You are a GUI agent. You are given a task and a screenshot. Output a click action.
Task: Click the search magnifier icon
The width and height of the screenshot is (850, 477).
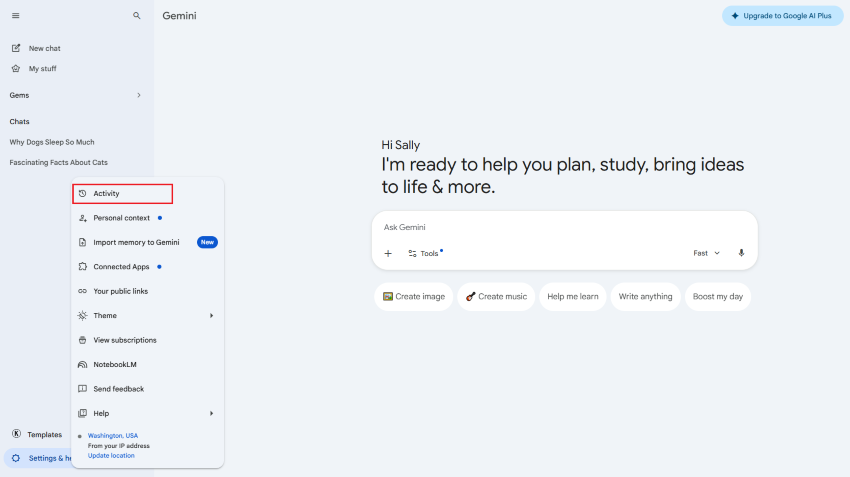137,16
